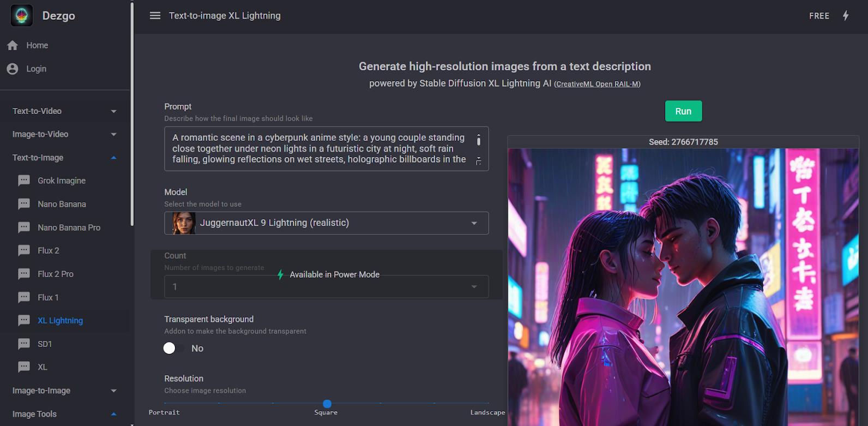Click the Dezgo logo icon

[x=22, y=15]
